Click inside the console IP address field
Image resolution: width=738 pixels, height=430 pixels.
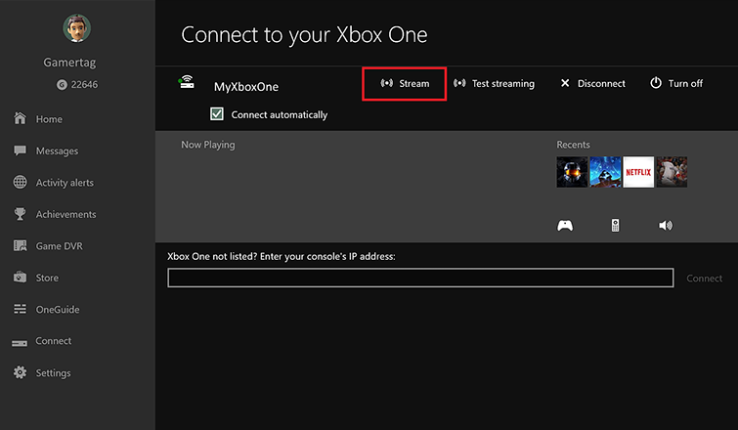(x=420, y=278)
